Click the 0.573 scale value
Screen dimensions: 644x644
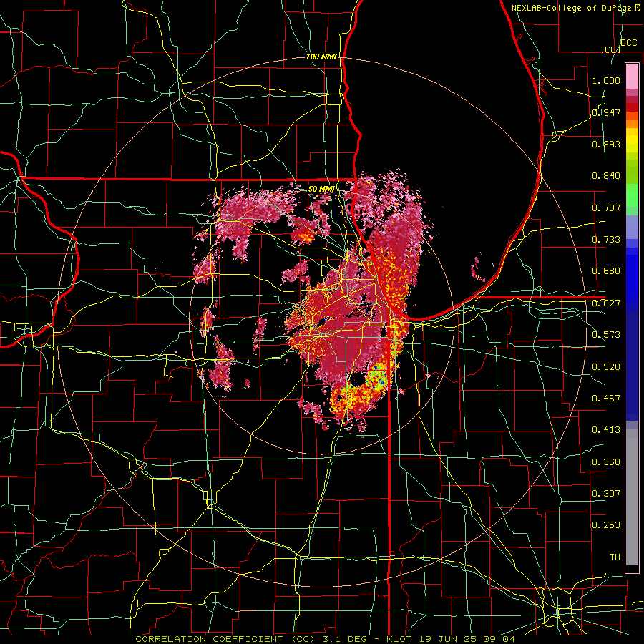606,335
